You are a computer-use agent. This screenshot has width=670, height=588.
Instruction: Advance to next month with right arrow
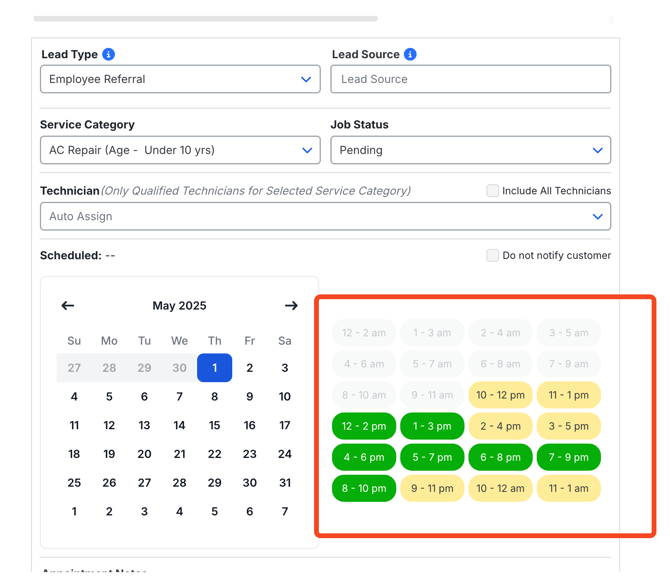click(291, 306)
